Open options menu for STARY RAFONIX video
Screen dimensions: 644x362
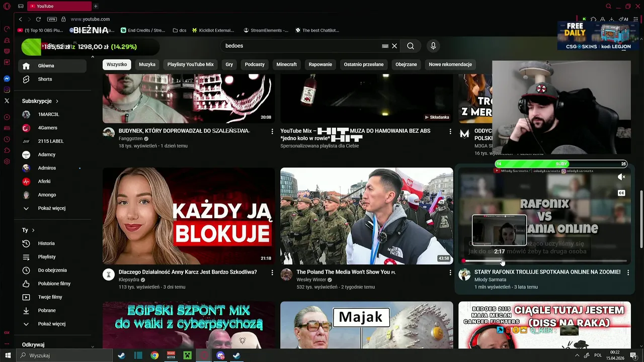coord(628,273)
